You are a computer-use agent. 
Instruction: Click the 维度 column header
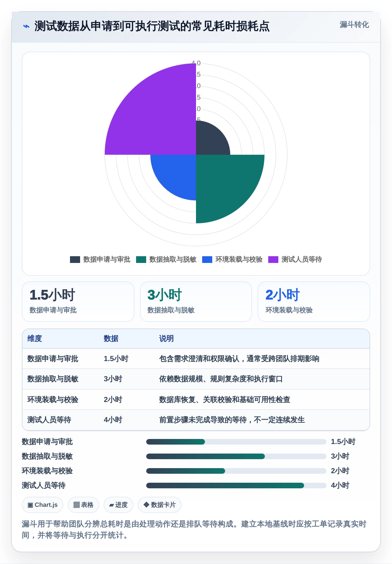pos(35,339)
